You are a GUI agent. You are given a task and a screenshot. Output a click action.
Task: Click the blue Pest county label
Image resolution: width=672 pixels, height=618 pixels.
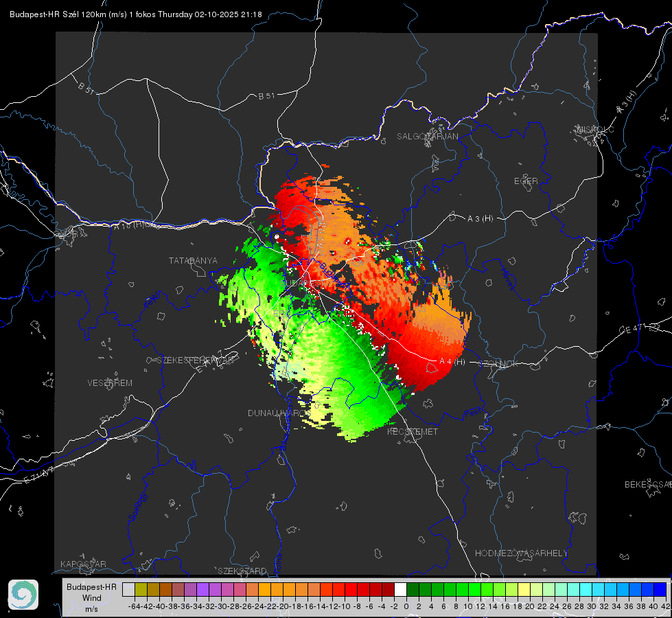473,413
